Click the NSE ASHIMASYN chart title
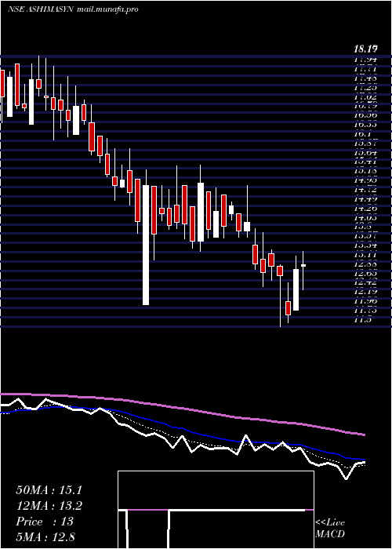Image resolution: width=392 pixels, height=549 pixels. pyautogui.click(x=40, y=9)
